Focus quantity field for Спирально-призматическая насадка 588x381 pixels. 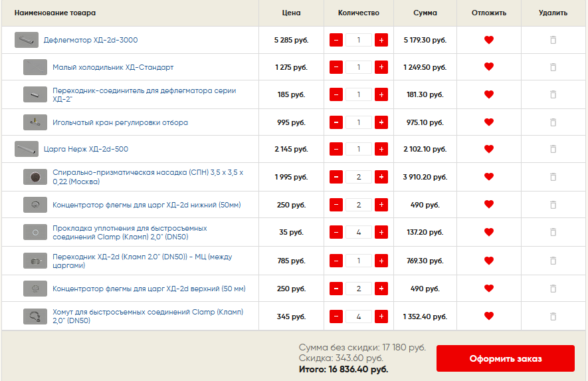pyautogui.click(x=359, y=177)
